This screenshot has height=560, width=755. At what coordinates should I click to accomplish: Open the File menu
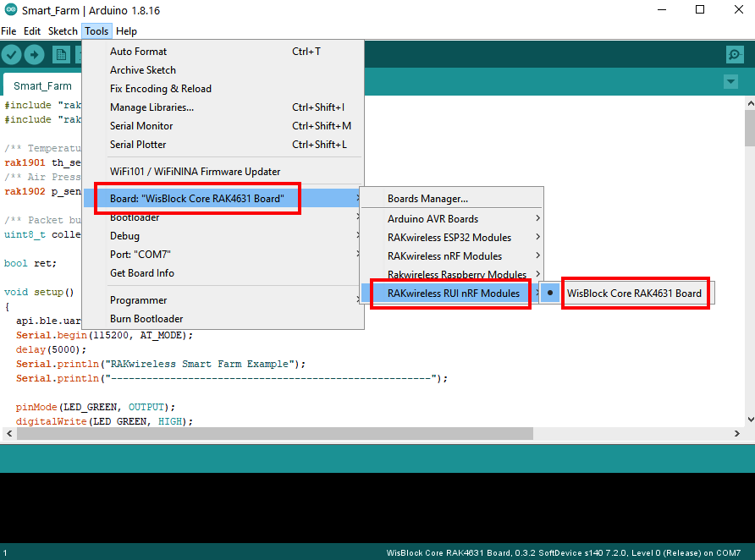[x=8, y=31]
